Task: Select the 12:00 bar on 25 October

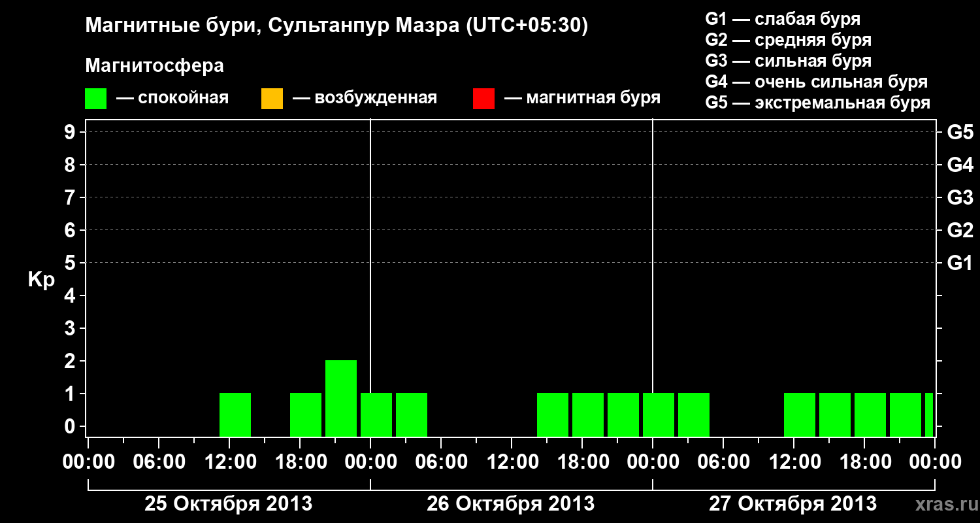Action: [x=235, y=414]
